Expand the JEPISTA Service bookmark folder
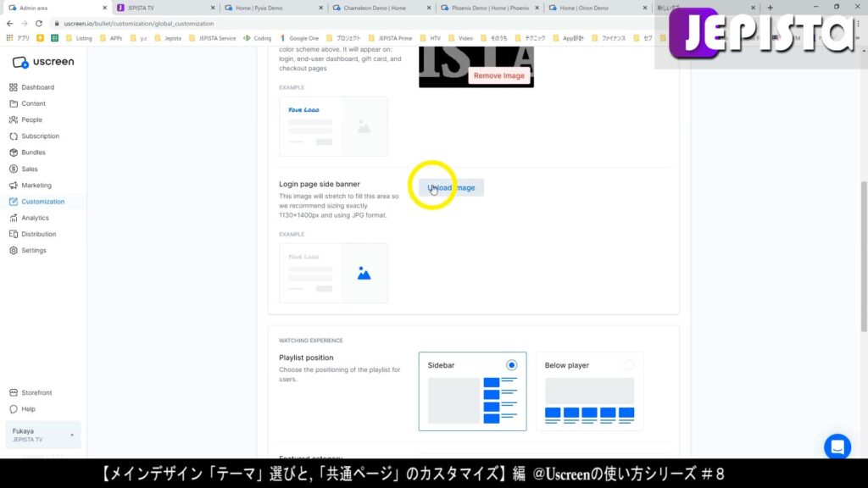 coord(213,38)
